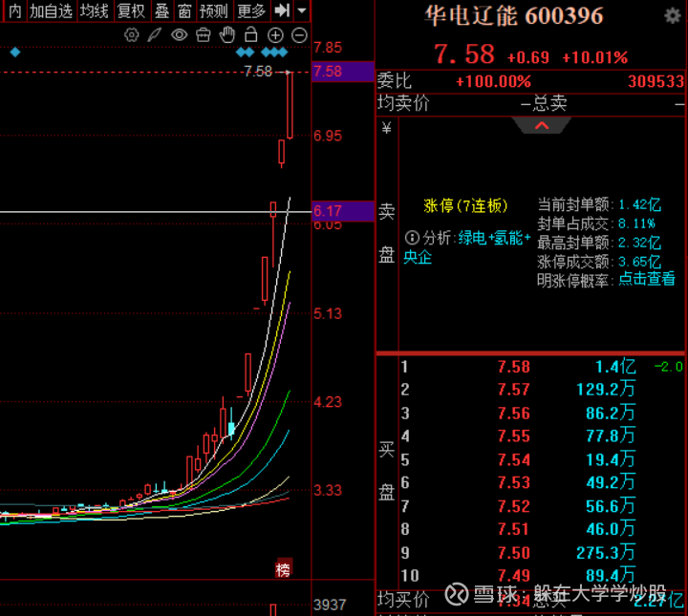This screenshot has height=616, width=688.
Task: Zoom in with the plus icon
Action: tap(275, 35)
